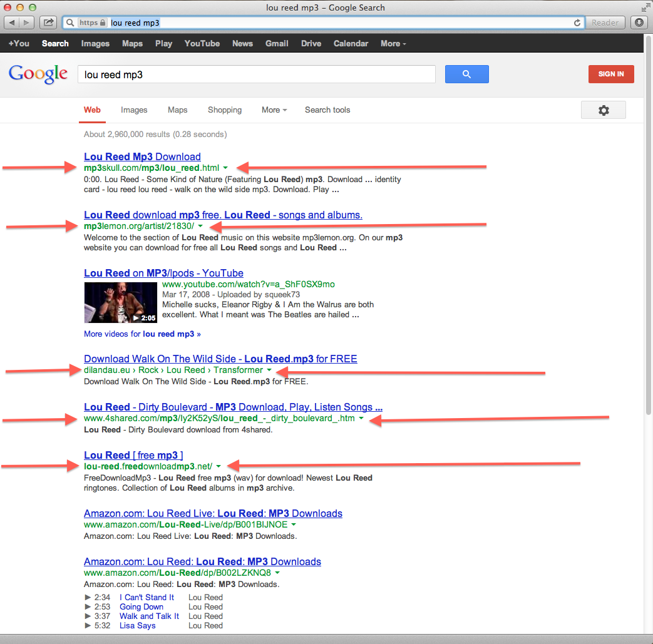The height and width of the screenshot is (644, 653).
Task: Click the Google logo
Action: tap(38, 74)
